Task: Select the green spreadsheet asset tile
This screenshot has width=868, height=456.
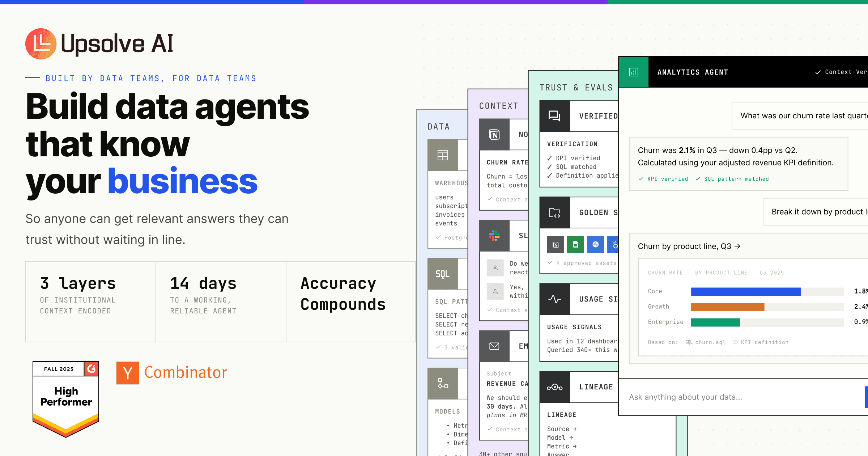Action: coord(575,245)
